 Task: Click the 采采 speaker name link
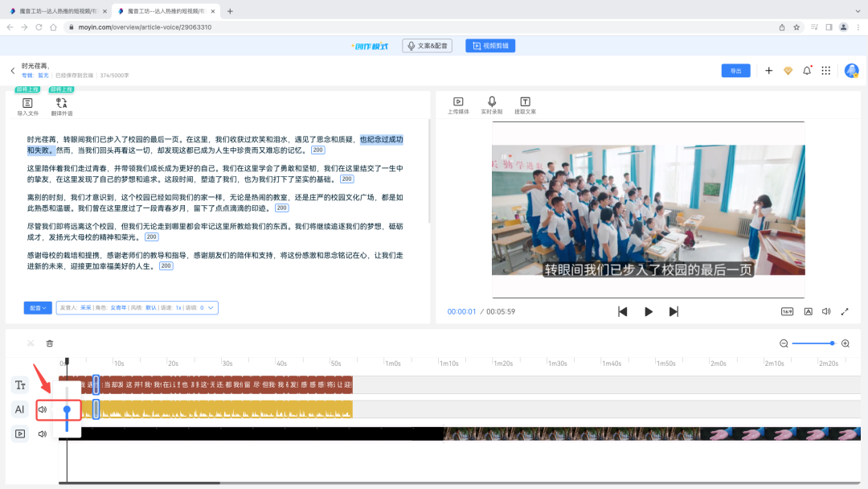click(x=86, y=308)
